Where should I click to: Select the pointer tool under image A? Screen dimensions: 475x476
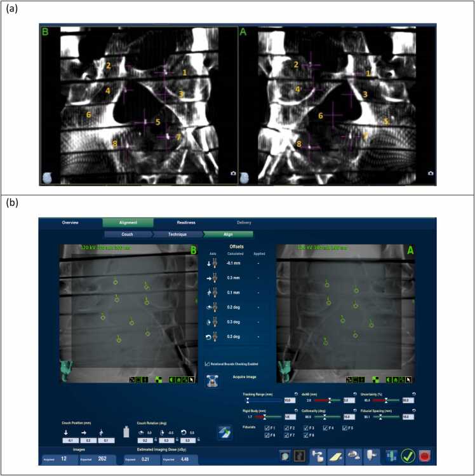[x=408, y=379]
